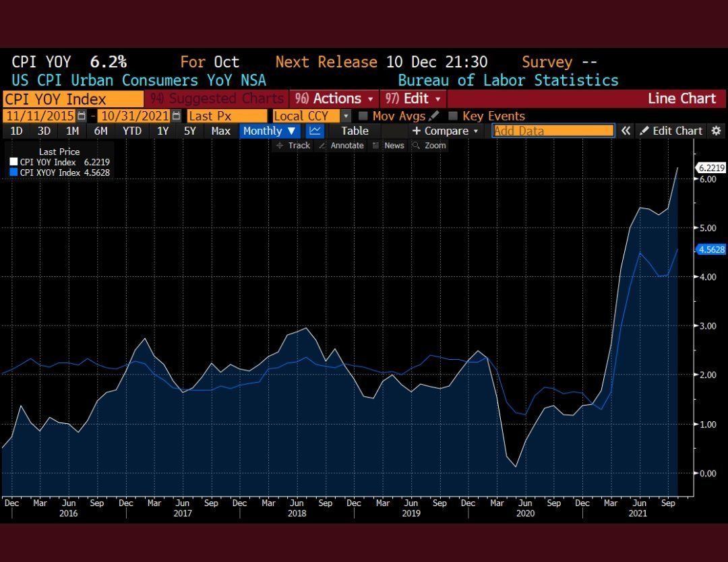Select the Annotate drawing tool
Image resolution: width=728 pixels, height=562 pixels.
point(341,146)
